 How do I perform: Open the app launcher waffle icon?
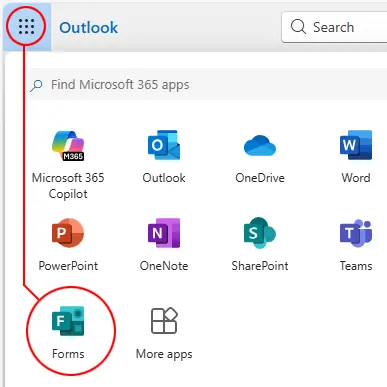tap(26, 26)
